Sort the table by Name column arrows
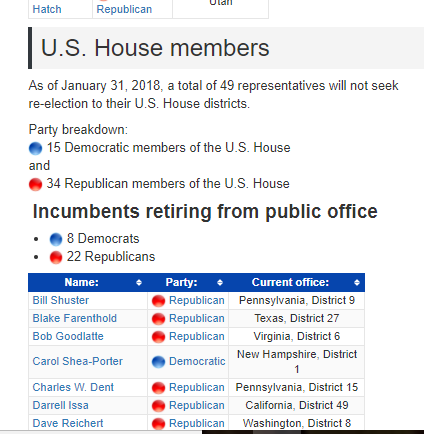 click(139, 283)
